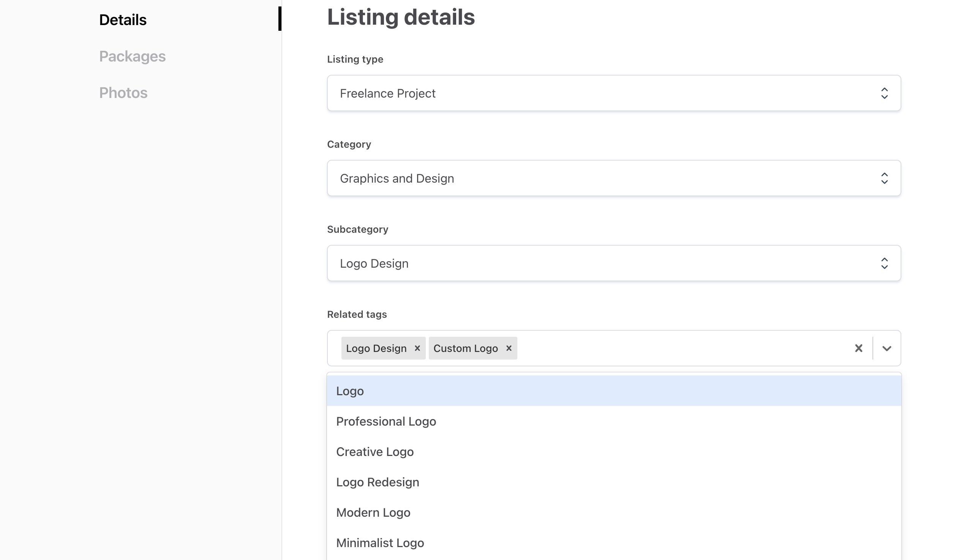Remove the Logo Design tag
The height and width of the screenshot is (560, 964).
(x=417, y=348)
